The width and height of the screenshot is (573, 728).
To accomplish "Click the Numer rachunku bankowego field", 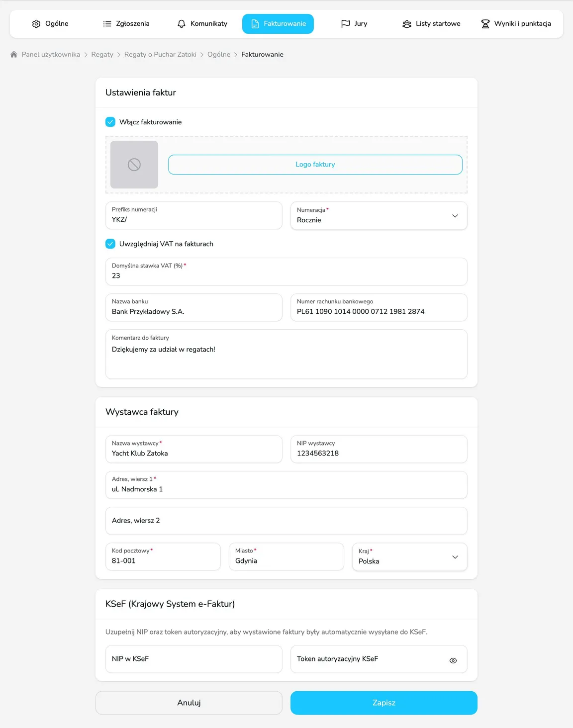I will click(379, 307).
